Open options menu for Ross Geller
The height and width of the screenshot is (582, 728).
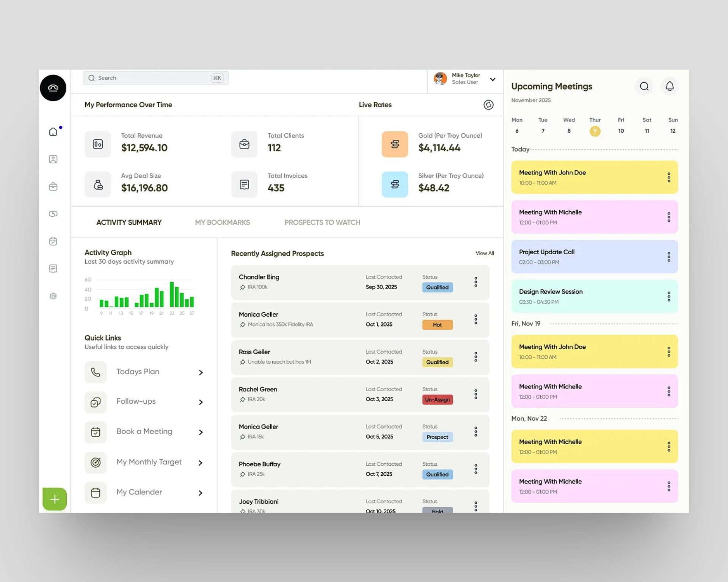pyautogui.click(x=475, y=357)
